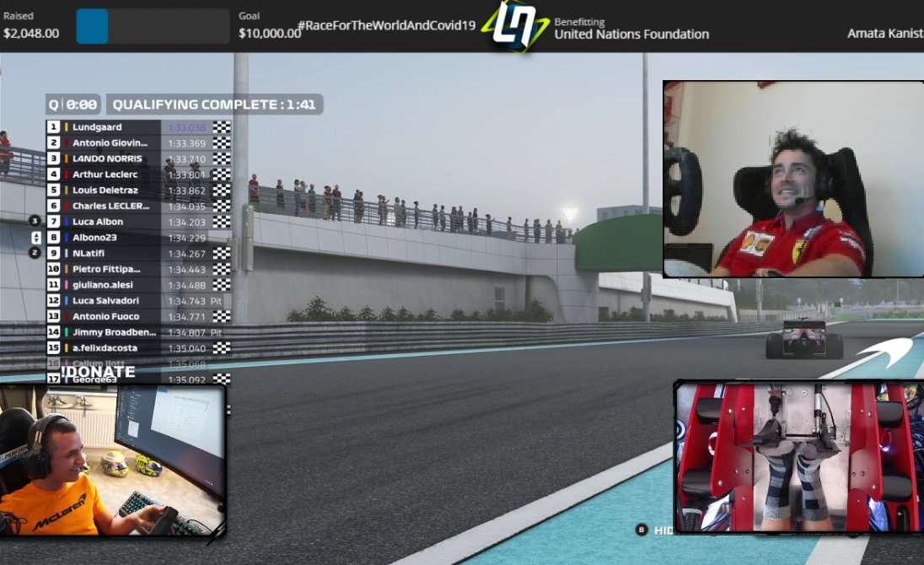Click checkered flag on Arthur Leclerc row
This screenshot has width=924, height=565.
pyautogui.click(x=222, y=175)
